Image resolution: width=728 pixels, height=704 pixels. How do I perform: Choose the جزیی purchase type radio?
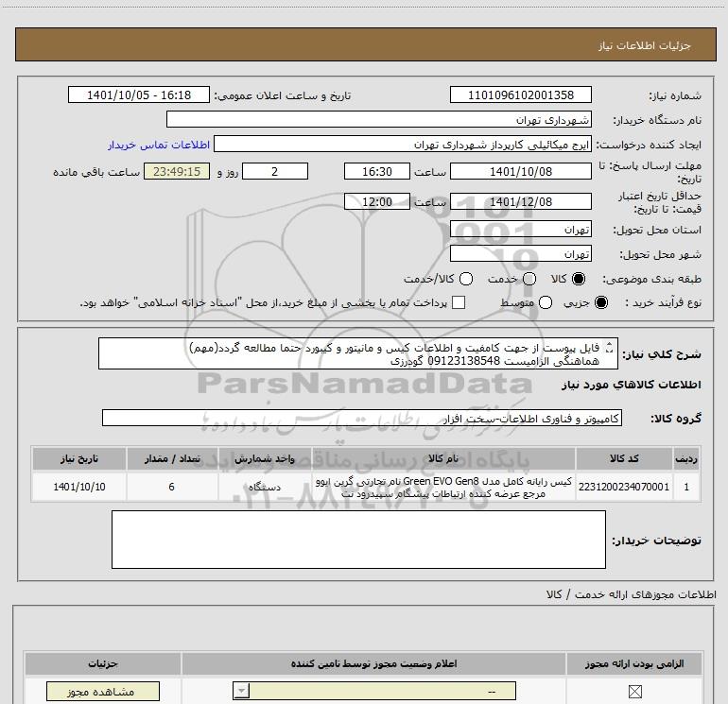click(601, 302)
